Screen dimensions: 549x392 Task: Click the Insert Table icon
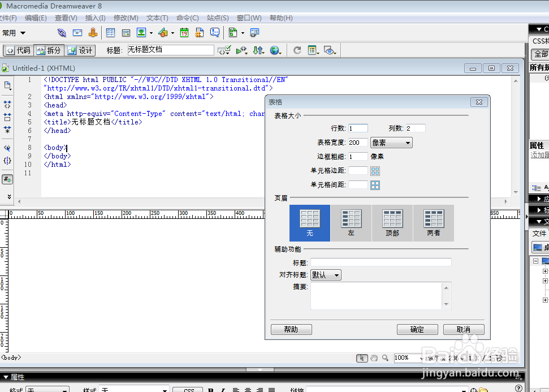click(x=111, y=32)
